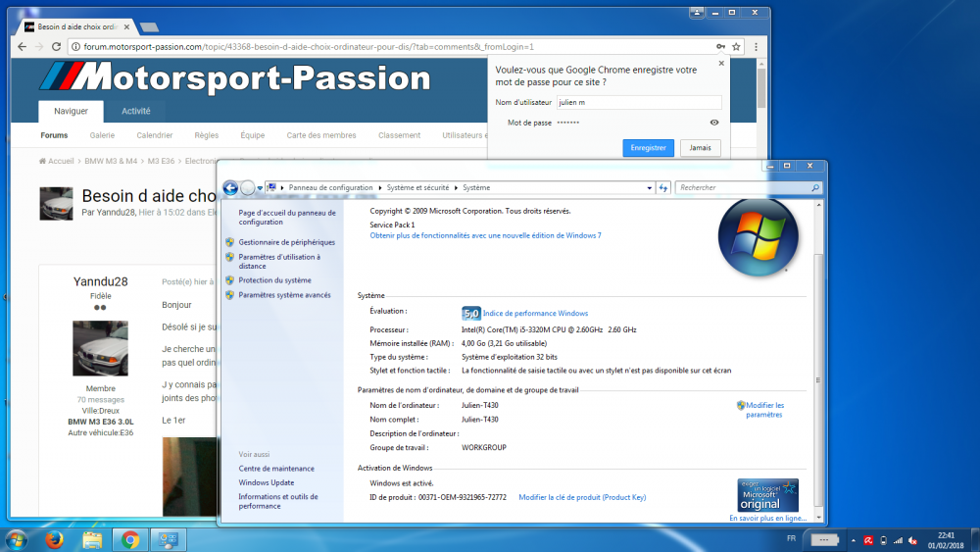Image resolution: width=980 pixels, height=552 pixels.
Task: Open the Windows Start menu
Action: coord(17,539)
